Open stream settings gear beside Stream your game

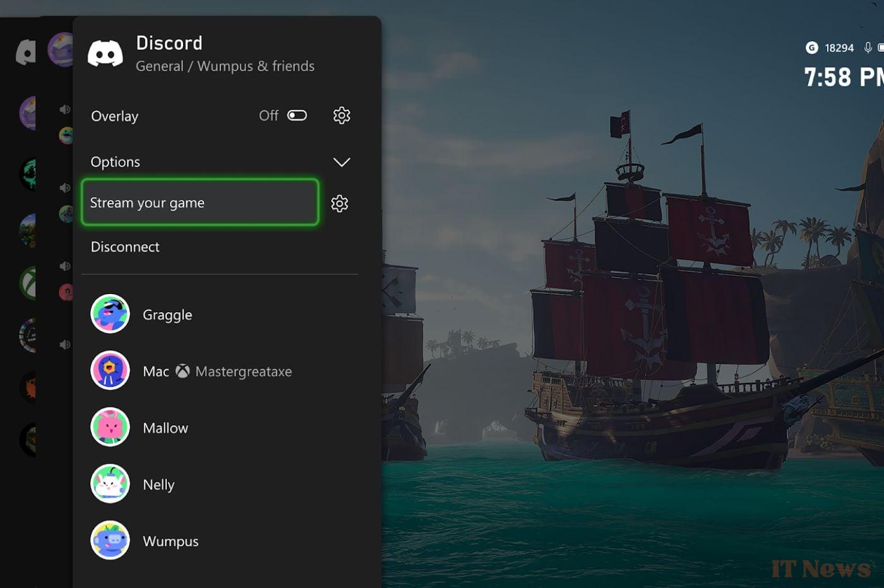pyautogui.click(x=340, y=203)
